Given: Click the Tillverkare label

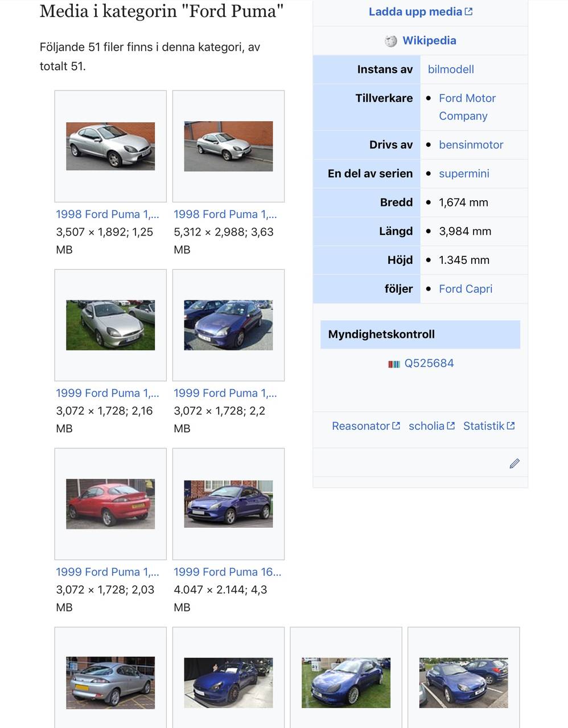Looking at the screenshot, I should click(384, 98).
